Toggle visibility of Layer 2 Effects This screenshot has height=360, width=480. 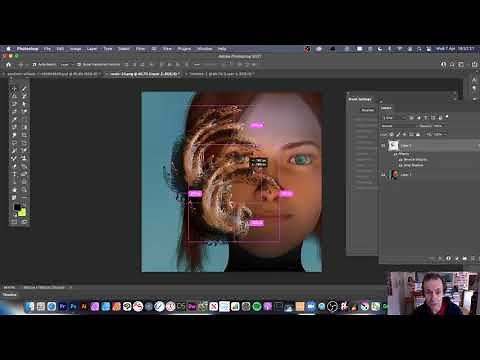click(x=395, y=154)
